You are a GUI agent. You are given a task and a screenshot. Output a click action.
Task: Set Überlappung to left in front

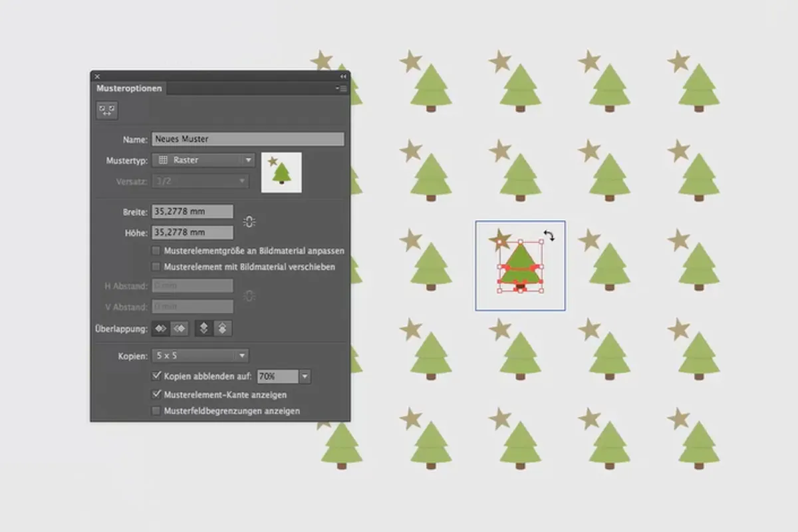pos(160,328)
